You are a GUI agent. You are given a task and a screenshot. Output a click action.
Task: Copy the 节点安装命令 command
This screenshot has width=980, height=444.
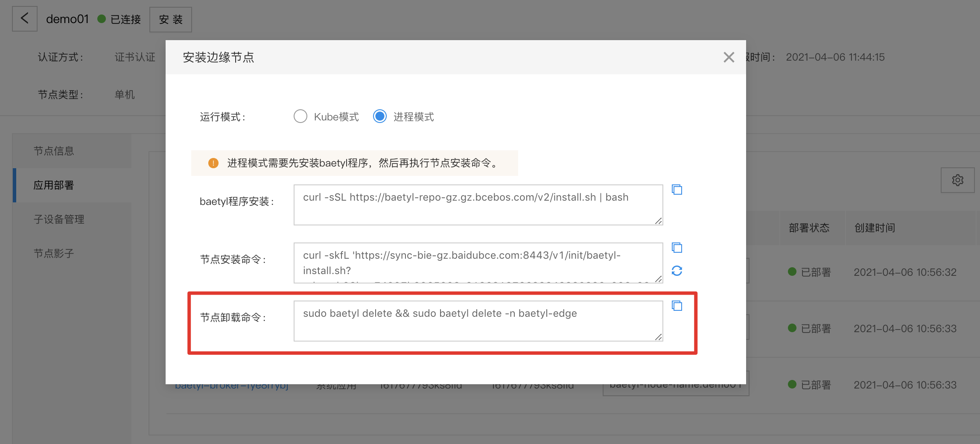677,248
